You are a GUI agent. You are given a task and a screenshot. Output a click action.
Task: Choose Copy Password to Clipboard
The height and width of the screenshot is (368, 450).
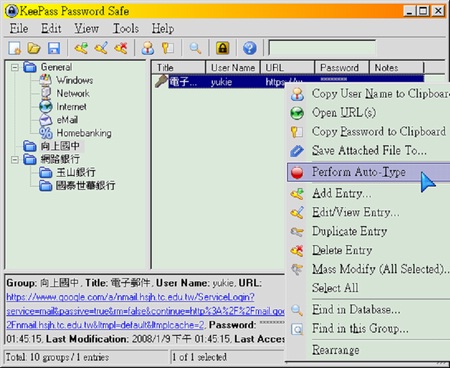[x=368, y=132]
